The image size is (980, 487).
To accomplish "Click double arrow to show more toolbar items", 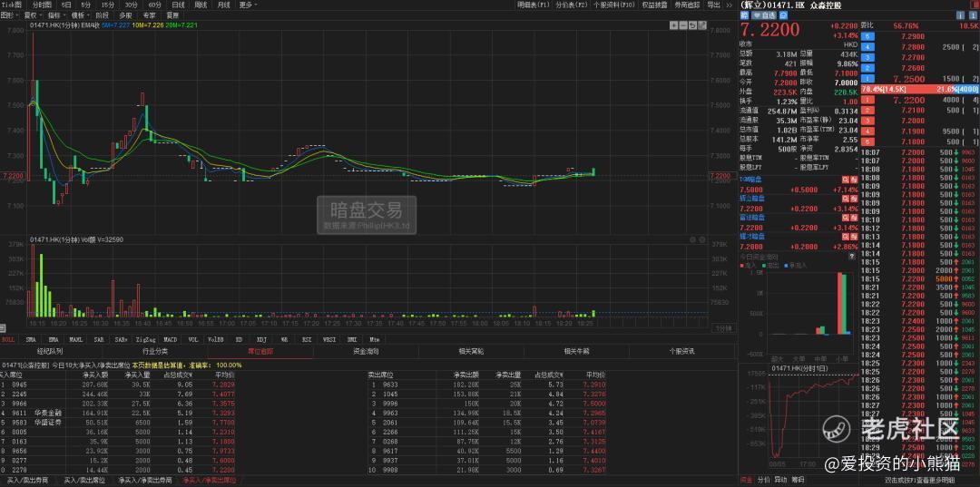I will click(729, 5).
